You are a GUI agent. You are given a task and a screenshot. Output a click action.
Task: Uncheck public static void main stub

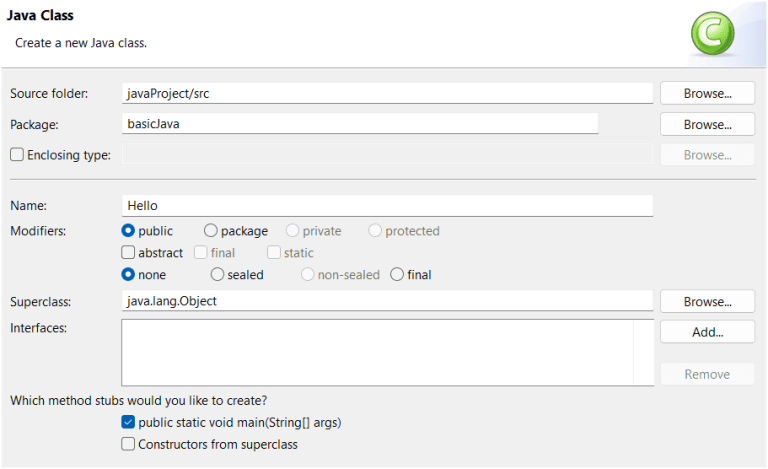tap(128, 422)
